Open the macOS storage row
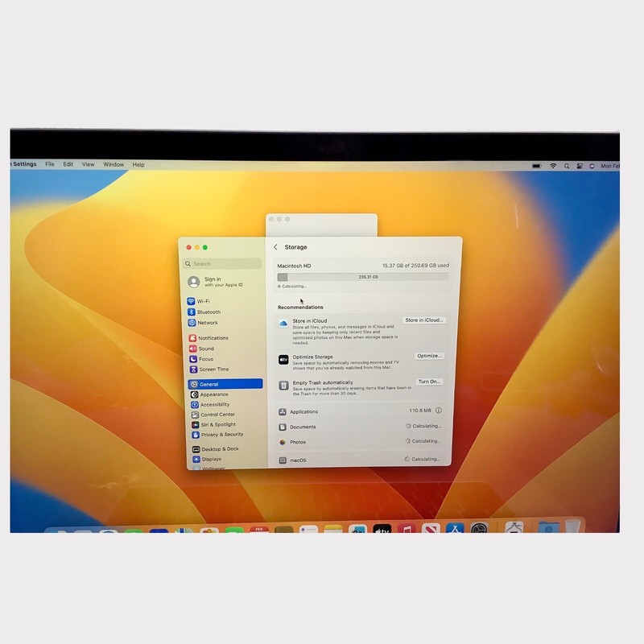Viewport: 644px width, 644px height. [359, 460]
